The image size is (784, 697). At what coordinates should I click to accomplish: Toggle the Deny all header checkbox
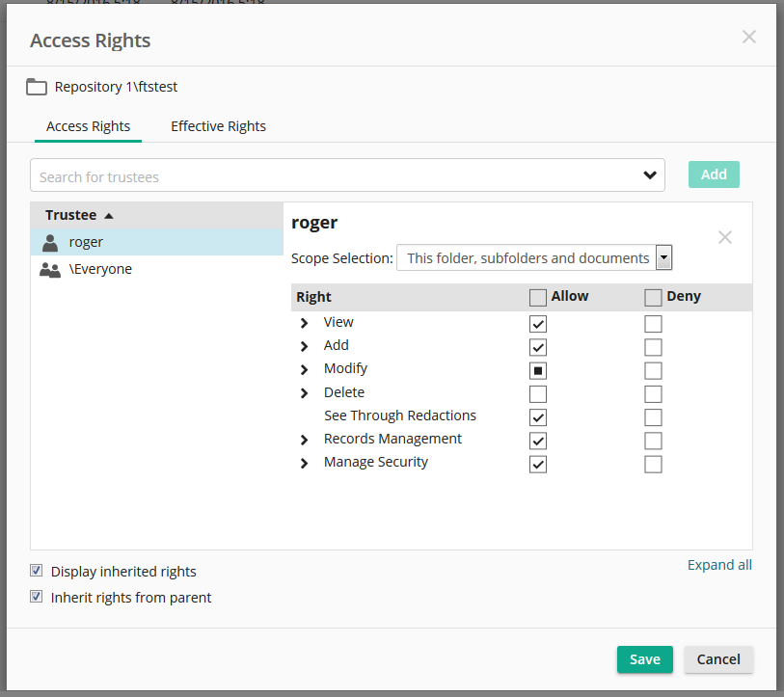pyautogui.click(x=653, y=298)
